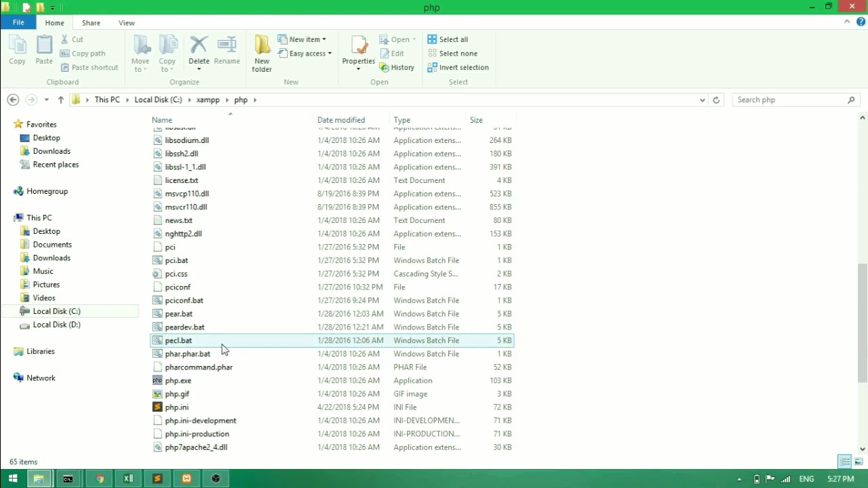
Task: Click the Windows Start button
Action: (x=13, y=479)
